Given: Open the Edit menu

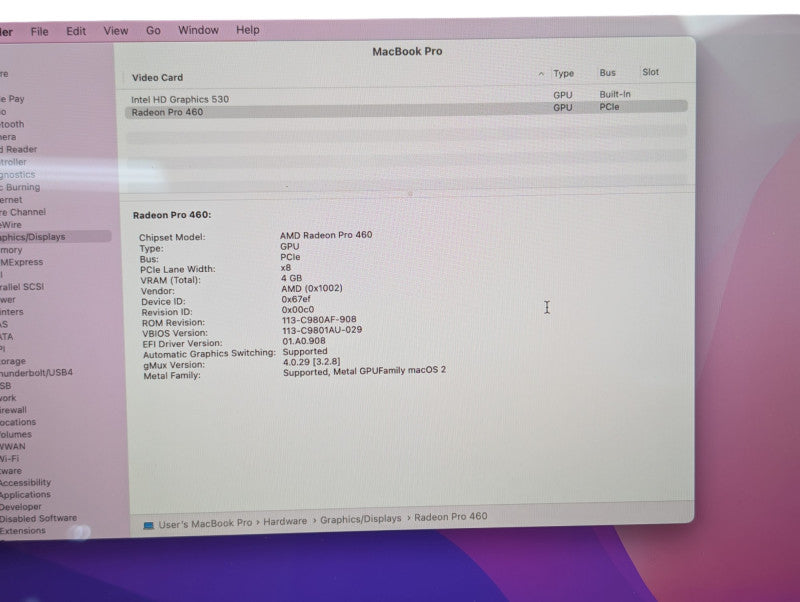Looking at the screenshot, I should click(x=76, y=31).
